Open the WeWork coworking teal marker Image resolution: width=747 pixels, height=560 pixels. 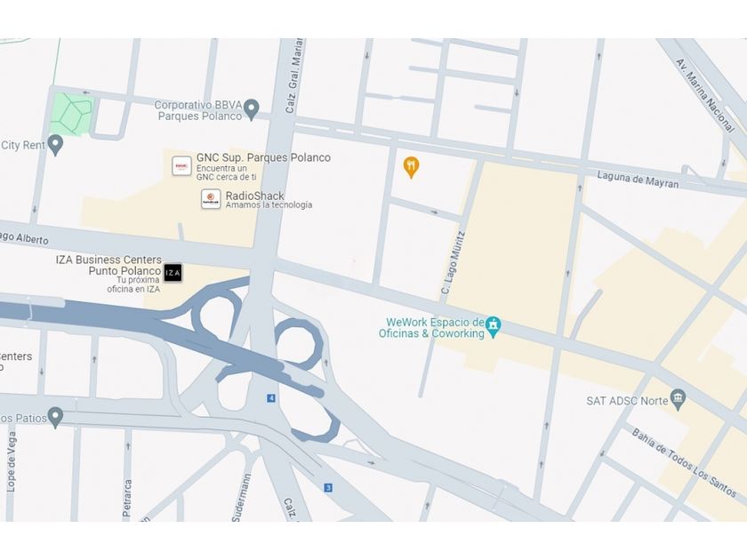tap(494, 327)
